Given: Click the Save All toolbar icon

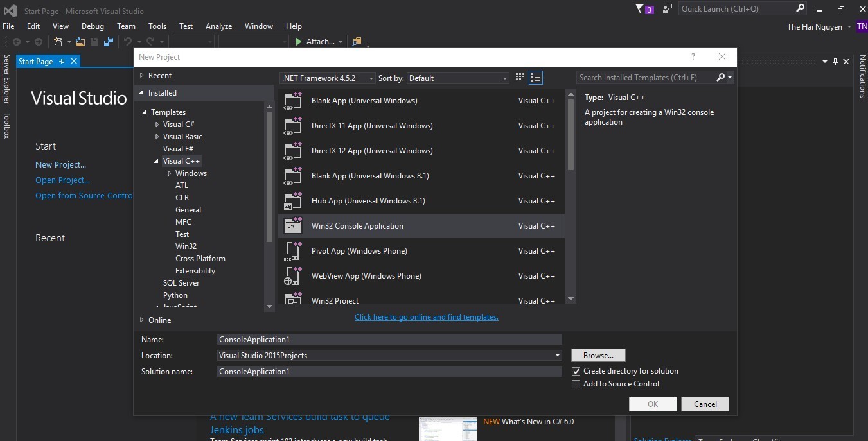Looking at the screenshot, I should (x=109, y=42).
